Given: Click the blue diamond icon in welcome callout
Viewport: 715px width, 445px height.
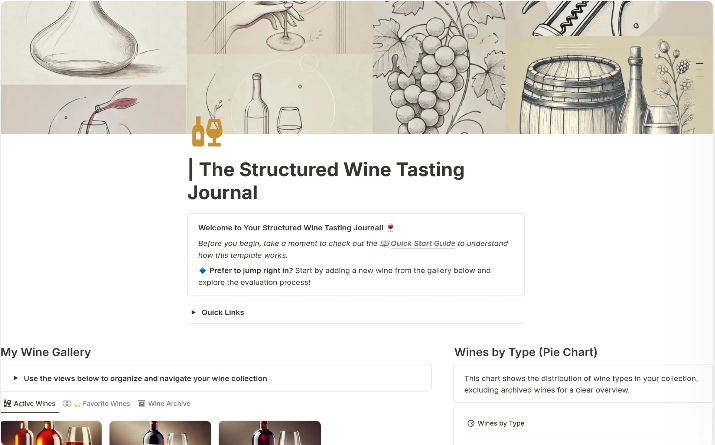Looking at the screenshot, I should point(202,270).
